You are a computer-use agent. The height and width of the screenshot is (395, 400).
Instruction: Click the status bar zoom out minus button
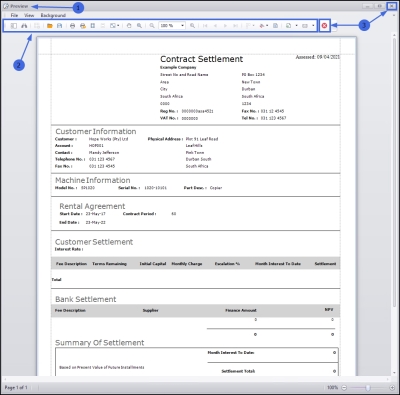tap(344, 388)
